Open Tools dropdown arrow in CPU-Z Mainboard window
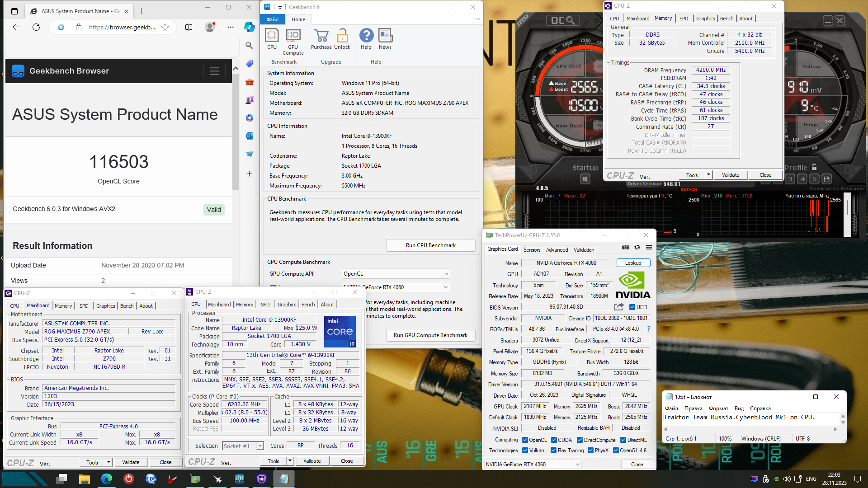The width and height of the screenshot is (868, 488). [108, 462]
